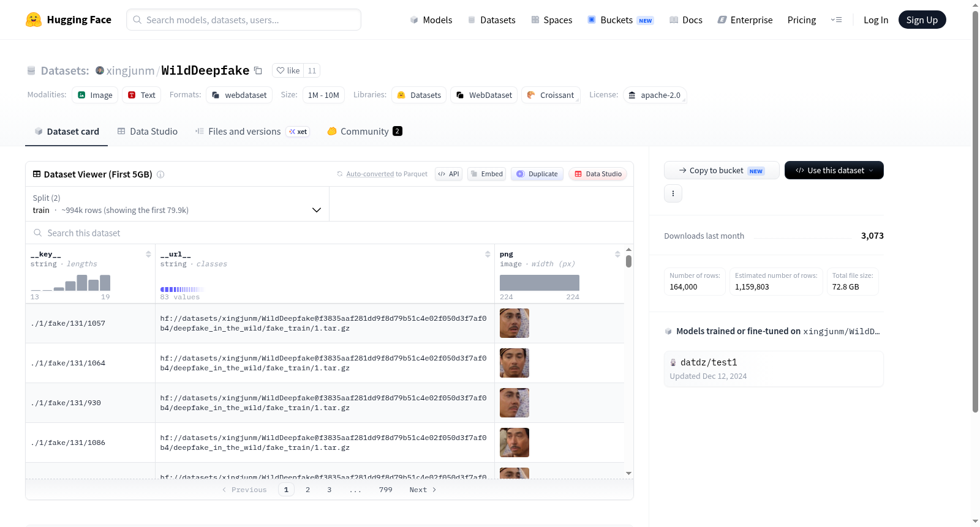Open the Buckets navigation item

620,20
